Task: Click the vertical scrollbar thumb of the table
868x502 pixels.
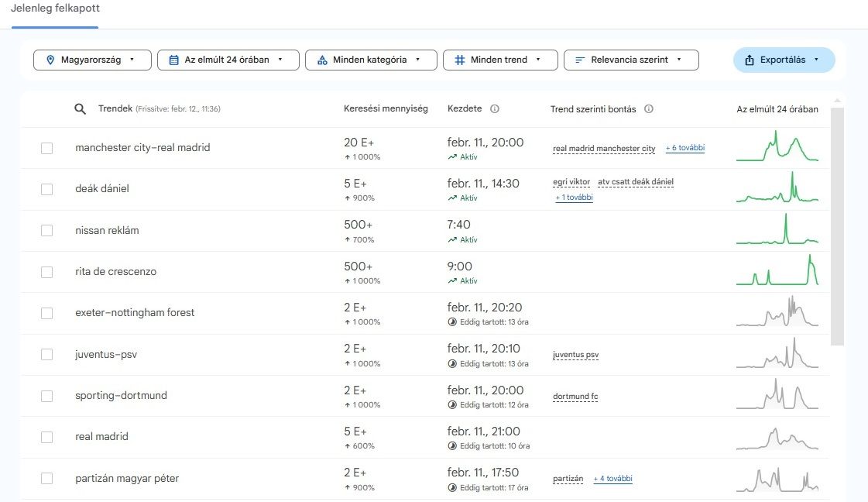Action: (837, 227)
